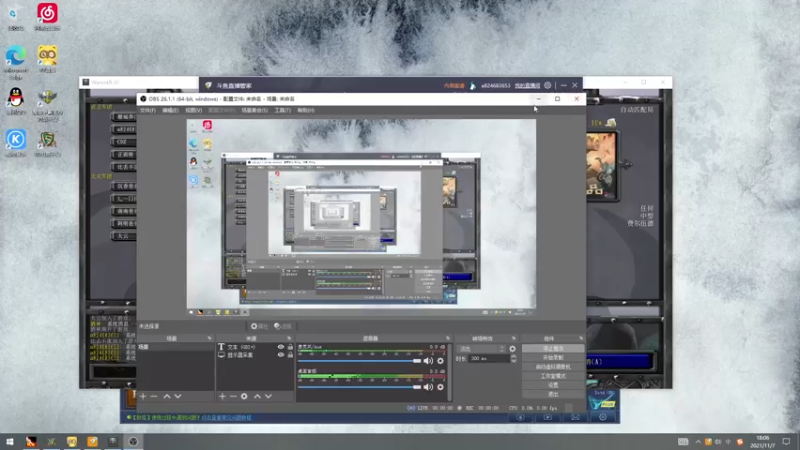The image size is (800, 450).
Task: Open the Scene Collection (S) menu
Action: [255, 110]
